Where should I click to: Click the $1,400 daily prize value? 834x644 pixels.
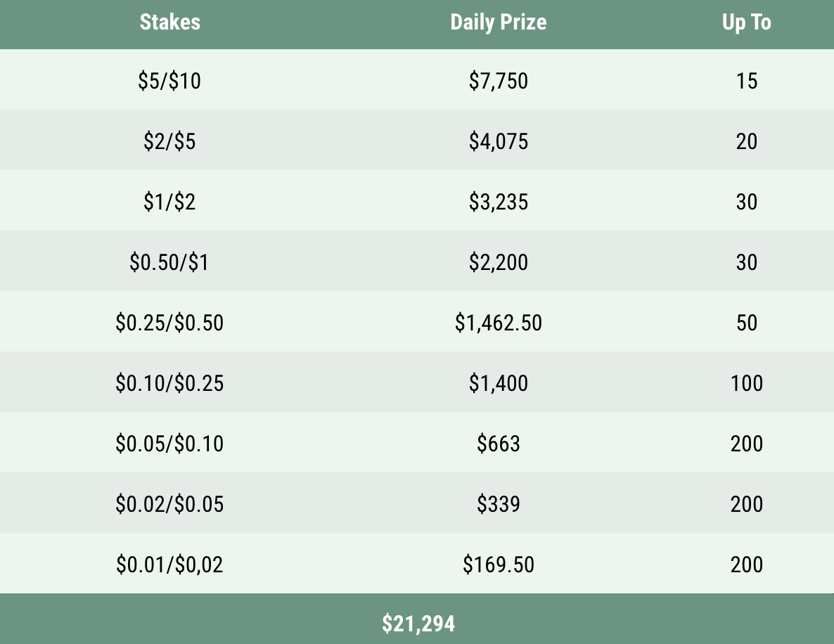pyautogui.click(x=498, y=384)
